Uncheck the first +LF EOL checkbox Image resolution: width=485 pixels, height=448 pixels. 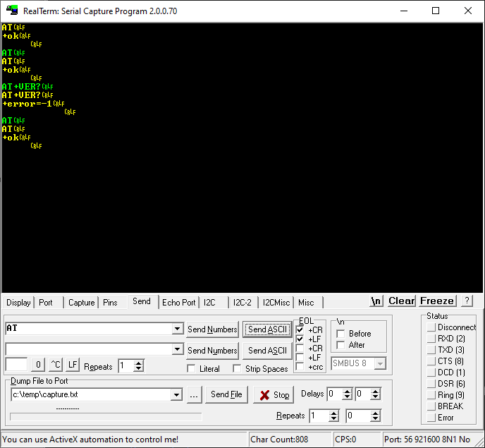300,339
